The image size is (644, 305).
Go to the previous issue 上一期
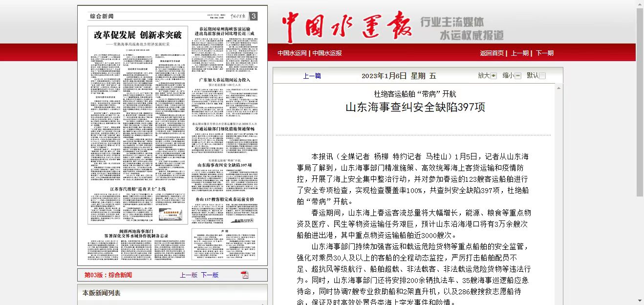(520, 53)
